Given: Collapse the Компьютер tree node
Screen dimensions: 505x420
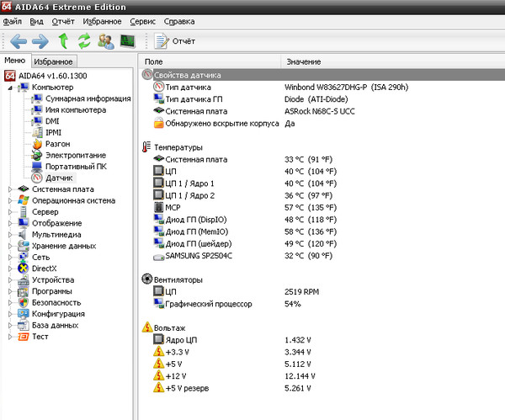Looking at the screenshot, I should pos(10,88).
